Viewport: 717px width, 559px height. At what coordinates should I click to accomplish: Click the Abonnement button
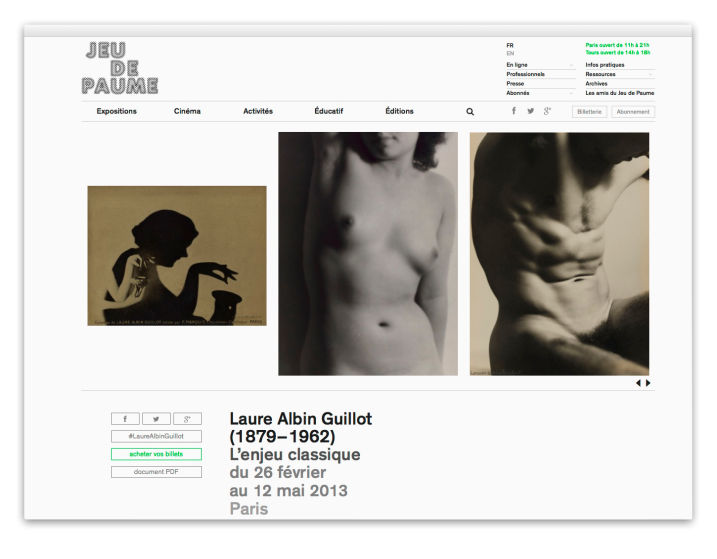point(633,112)
